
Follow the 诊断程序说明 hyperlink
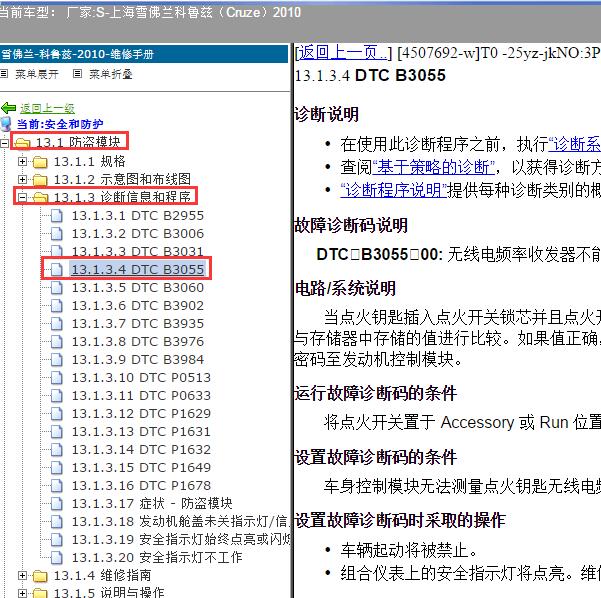click(x=394, y=190)
